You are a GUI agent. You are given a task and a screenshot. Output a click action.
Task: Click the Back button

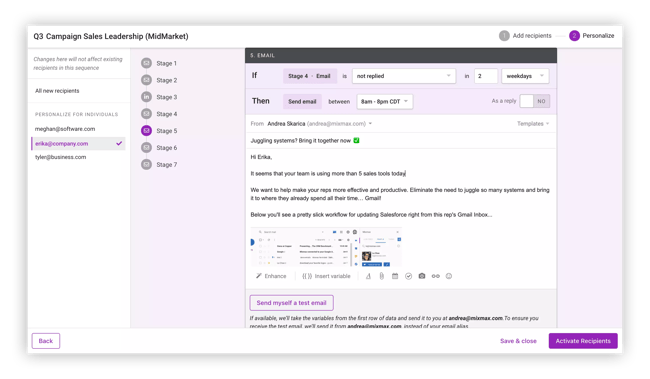tap(46, 341)
